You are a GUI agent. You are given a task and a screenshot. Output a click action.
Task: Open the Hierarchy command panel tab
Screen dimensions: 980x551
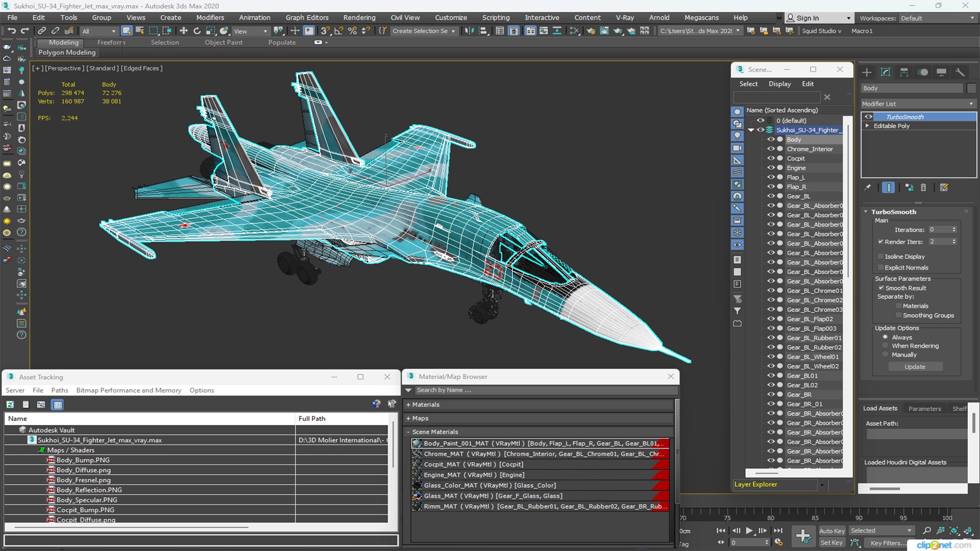(904, 72)
